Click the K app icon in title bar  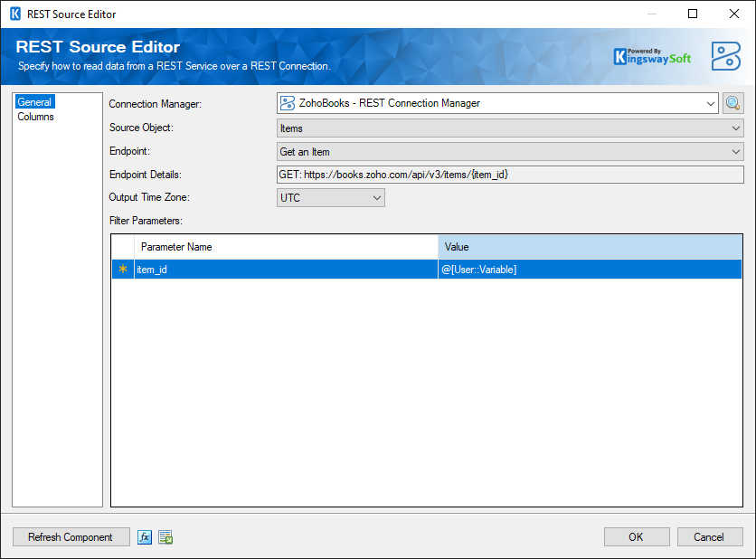pyautogui.click(x=15, y=14)
